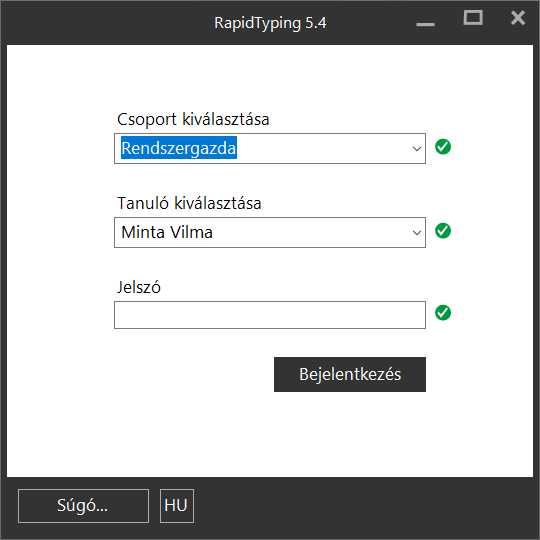Image resolution: width=540 pixels, height=540 pixels.
Task: Close the RapidTyping 5.4 window
Action: [x=518, y=18]
